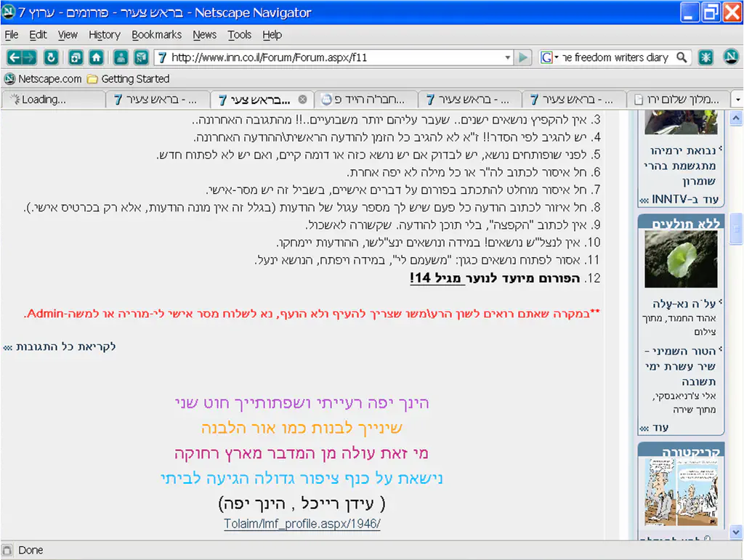This screenshot has height=560, width=744.
Task: Open the Bookmarks menu
Action: (x=156, y=34)
